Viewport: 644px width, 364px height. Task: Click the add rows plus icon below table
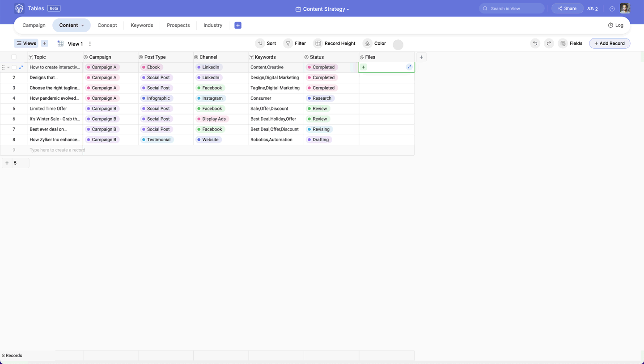pos(7,163)
